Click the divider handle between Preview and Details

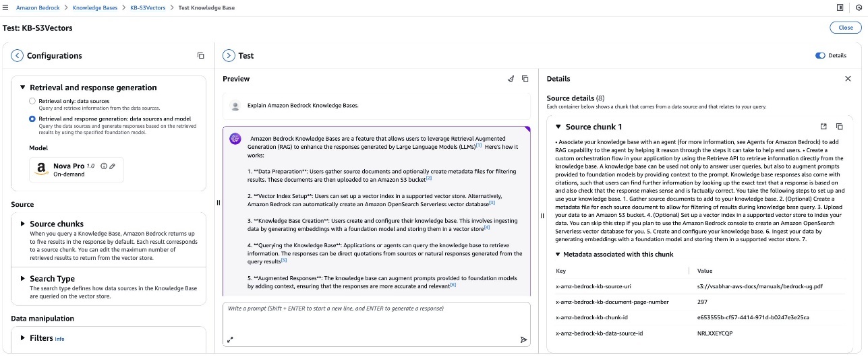coord(542,216)
